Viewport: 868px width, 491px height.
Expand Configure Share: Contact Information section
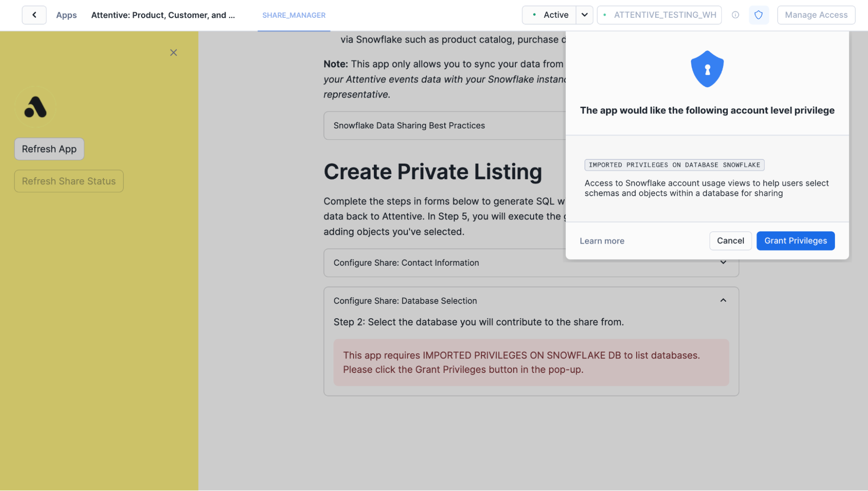point(531,263)
